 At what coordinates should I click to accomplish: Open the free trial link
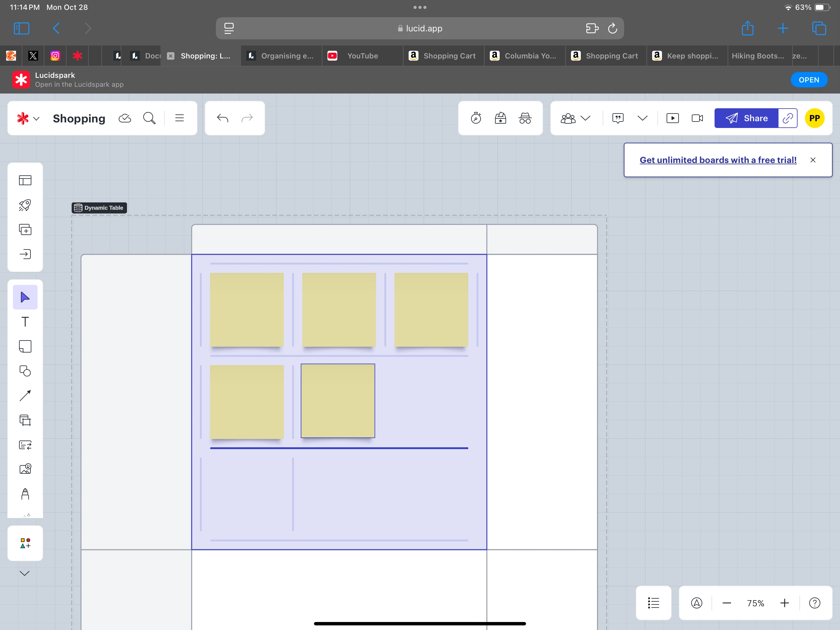(x=718, y=160)
